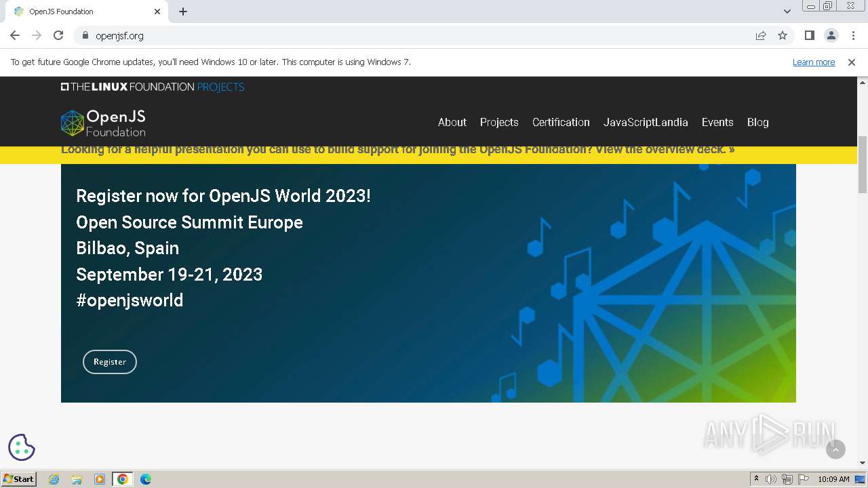Reload the openjsf.org page

[x=58, y=35]
